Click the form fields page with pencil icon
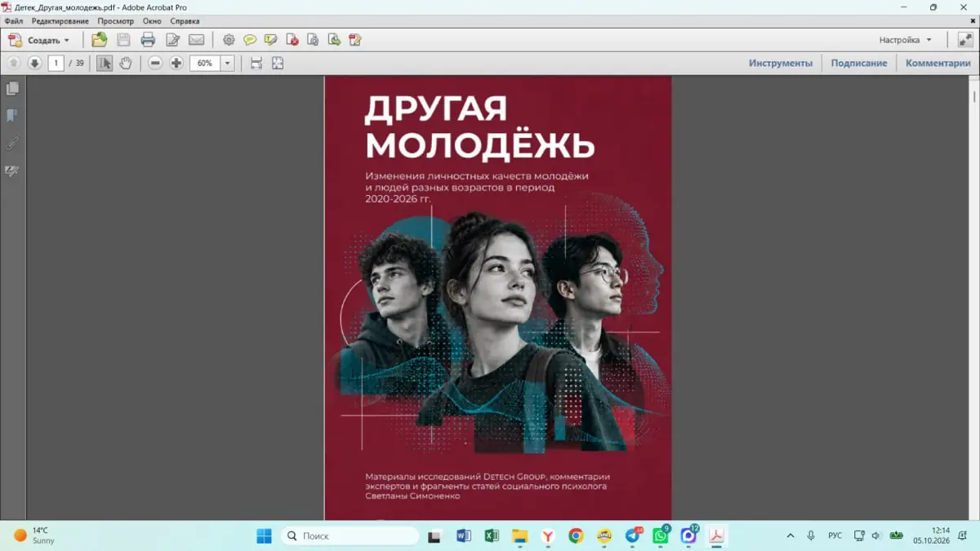 pyautogui.click(x=354, y=40)
